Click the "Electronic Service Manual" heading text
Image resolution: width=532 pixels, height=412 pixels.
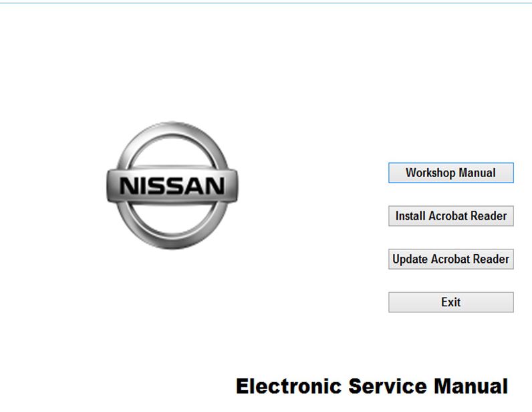coord(372,387)
